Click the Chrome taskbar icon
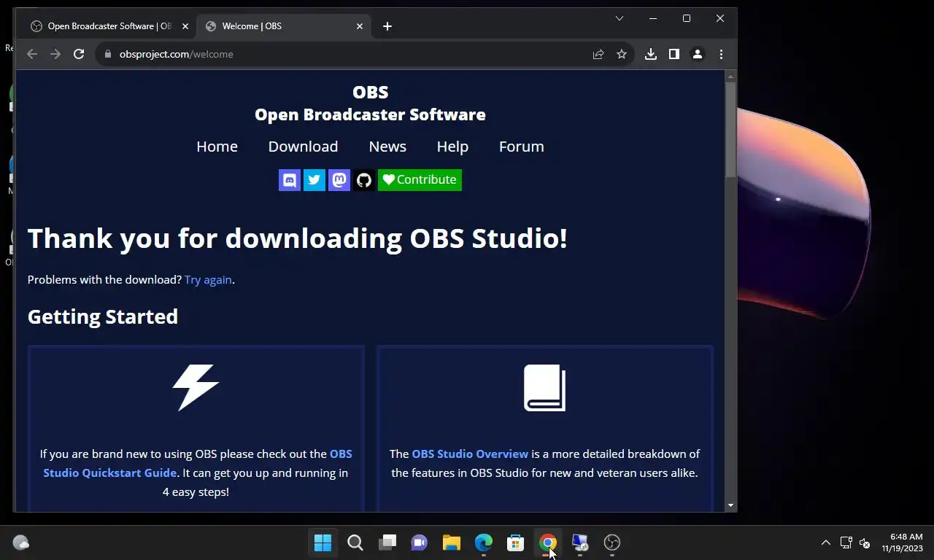 tap(548, 542)
